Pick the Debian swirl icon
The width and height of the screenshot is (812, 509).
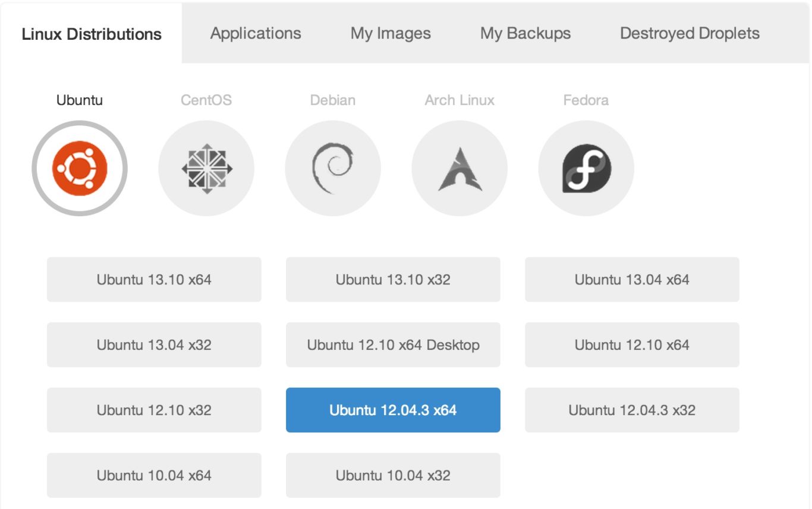pos(333,169)
